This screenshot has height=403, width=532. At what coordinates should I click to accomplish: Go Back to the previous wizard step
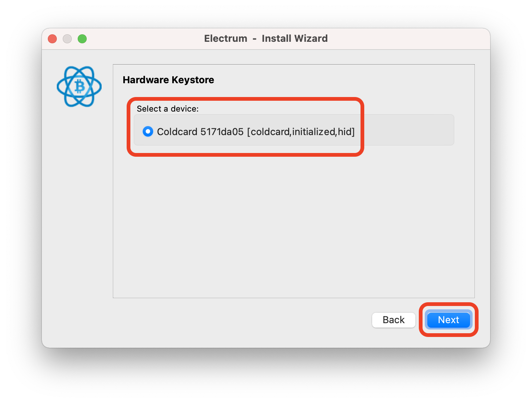tap(393, 320)
